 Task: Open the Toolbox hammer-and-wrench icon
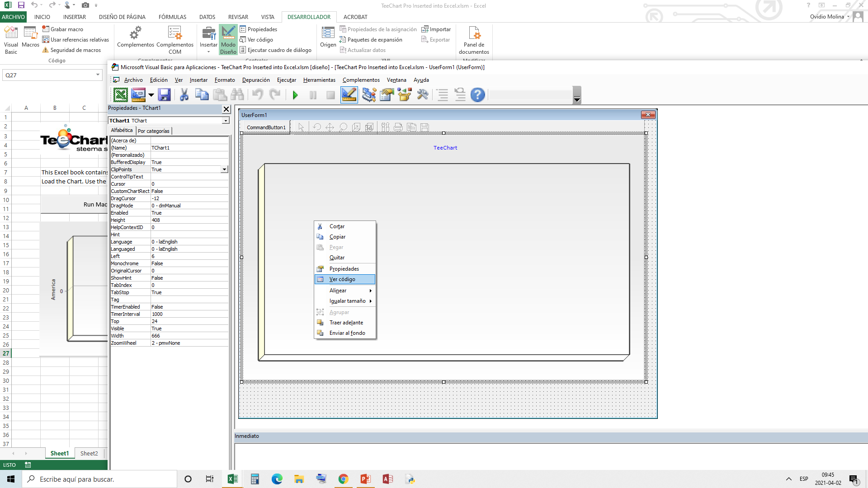(x=423, y=95)
